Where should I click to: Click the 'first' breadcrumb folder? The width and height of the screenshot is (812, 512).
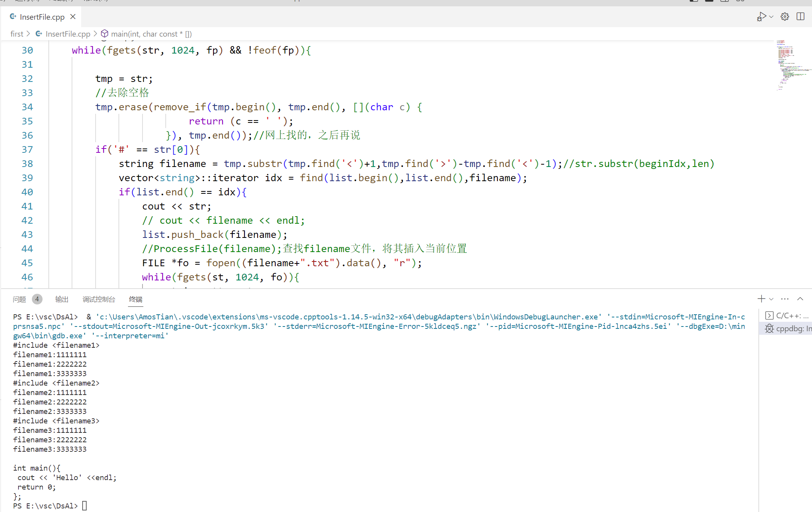(x=17, y=34)
